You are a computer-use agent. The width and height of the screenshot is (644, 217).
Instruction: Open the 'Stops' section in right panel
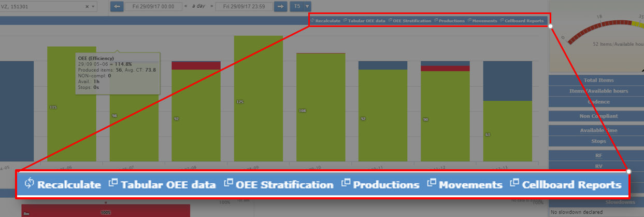click(598, 141)
